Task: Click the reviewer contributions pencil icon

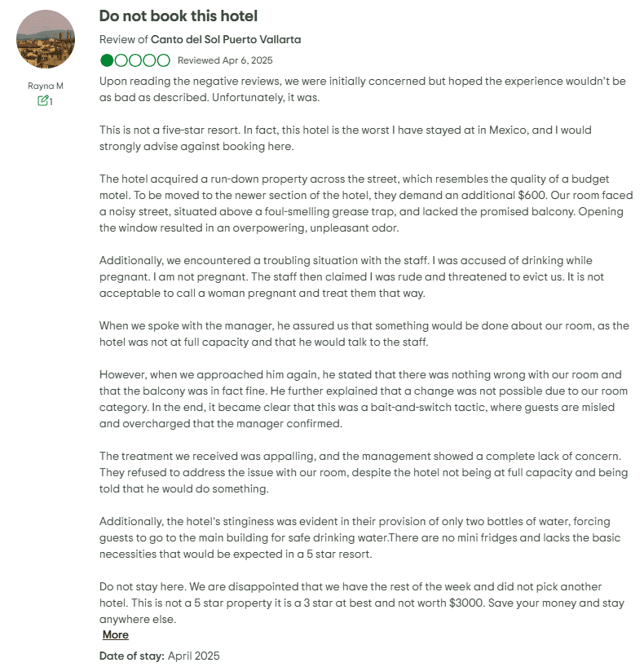Action: pos(42,101)
